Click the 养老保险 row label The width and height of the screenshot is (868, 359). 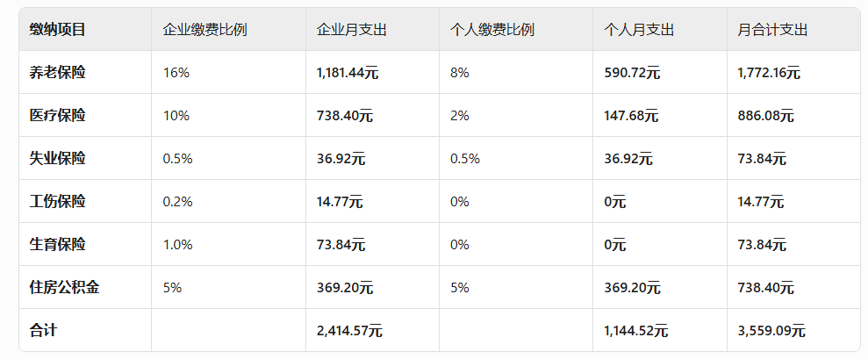click(57, 73)
